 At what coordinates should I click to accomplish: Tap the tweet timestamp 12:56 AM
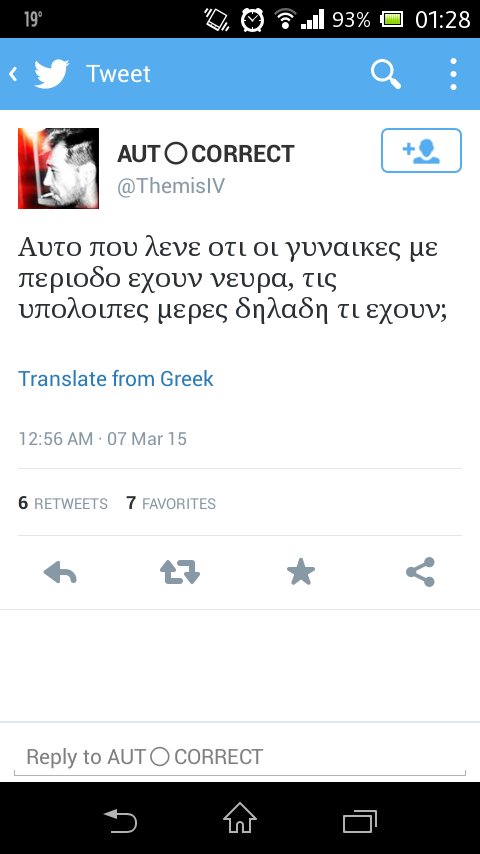pos(56,439)
